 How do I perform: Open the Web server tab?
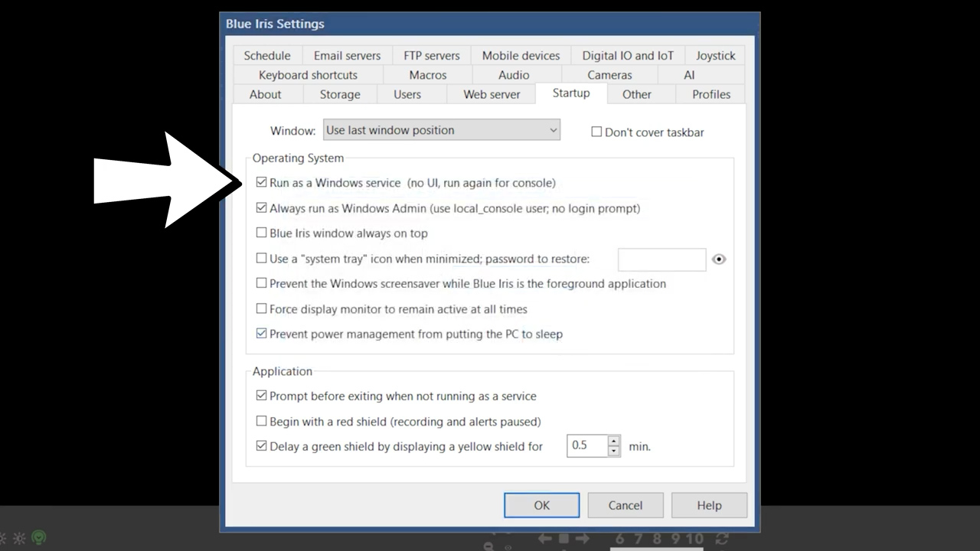pos(492,94)
